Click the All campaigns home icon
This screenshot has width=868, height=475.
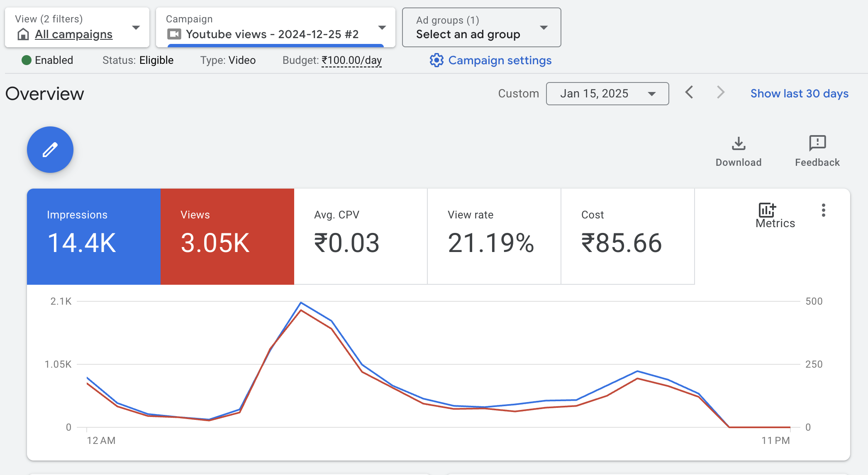(x=23, y=34)
